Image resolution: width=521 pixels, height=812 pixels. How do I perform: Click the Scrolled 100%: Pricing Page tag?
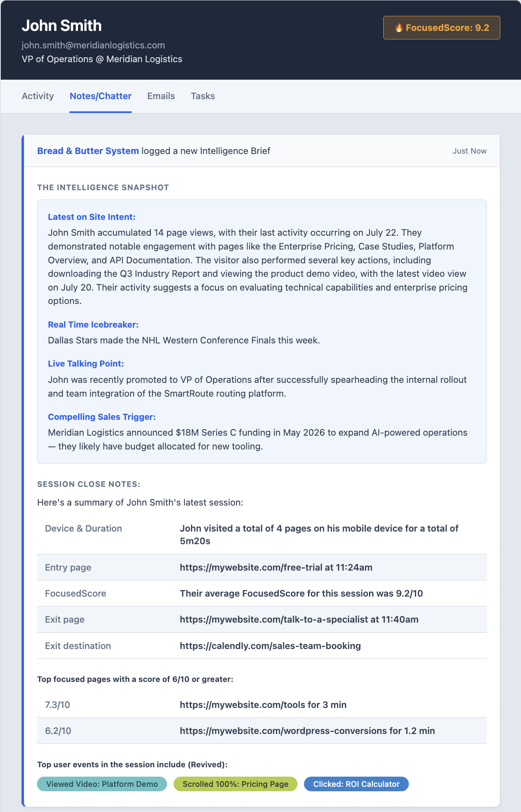[x=235, y=784]
